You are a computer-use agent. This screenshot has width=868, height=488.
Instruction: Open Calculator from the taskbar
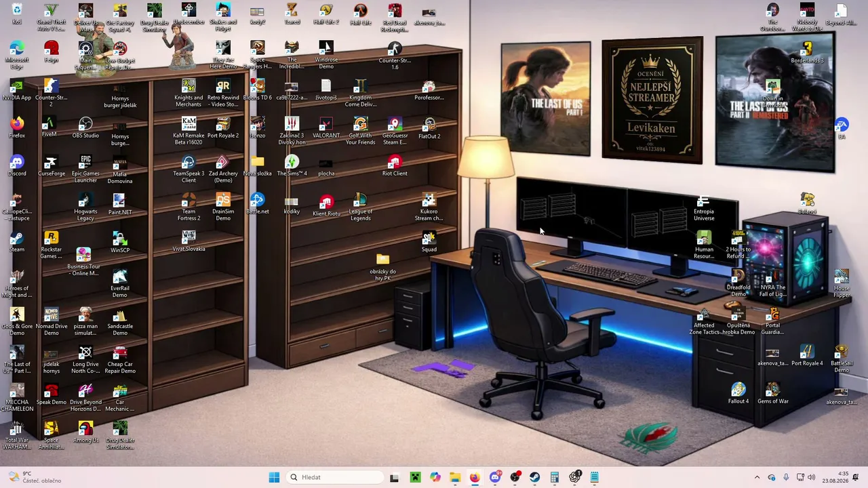555,477
